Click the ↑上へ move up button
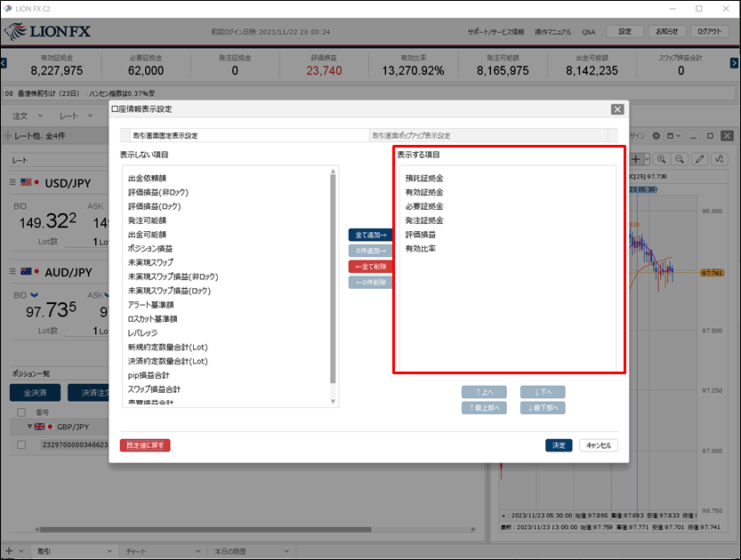The width and height of the screenshot is (741, 560). [x=484, y=392]
